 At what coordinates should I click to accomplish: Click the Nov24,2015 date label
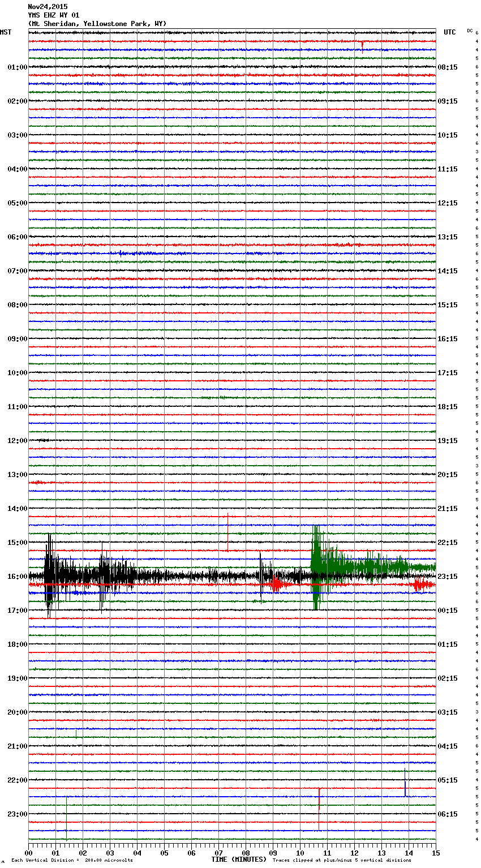point(48,7)
